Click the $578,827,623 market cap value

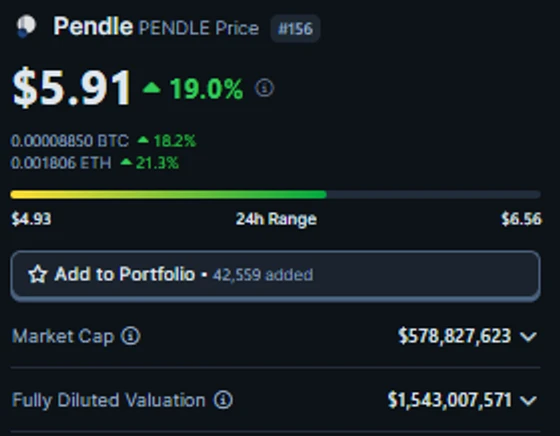coord(455,336)
